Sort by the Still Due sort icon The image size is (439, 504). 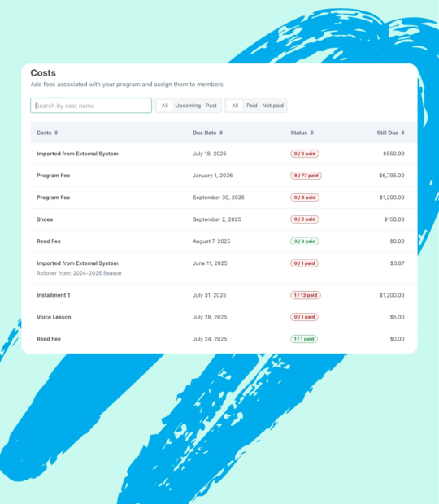(x=402, y=133)
